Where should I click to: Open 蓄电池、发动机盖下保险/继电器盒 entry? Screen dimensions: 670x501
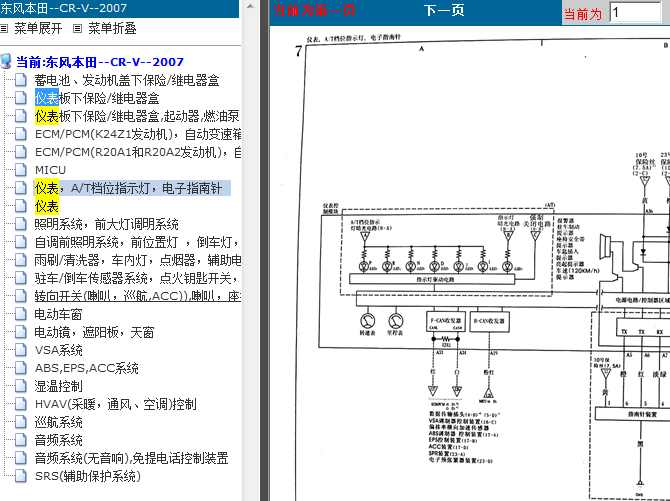coord(127,80)
